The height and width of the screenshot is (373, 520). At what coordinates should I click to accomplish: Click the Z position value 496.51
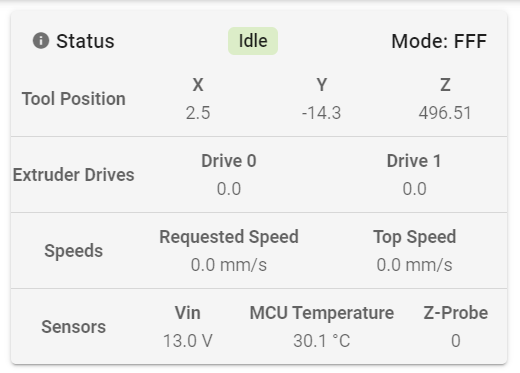445,113
